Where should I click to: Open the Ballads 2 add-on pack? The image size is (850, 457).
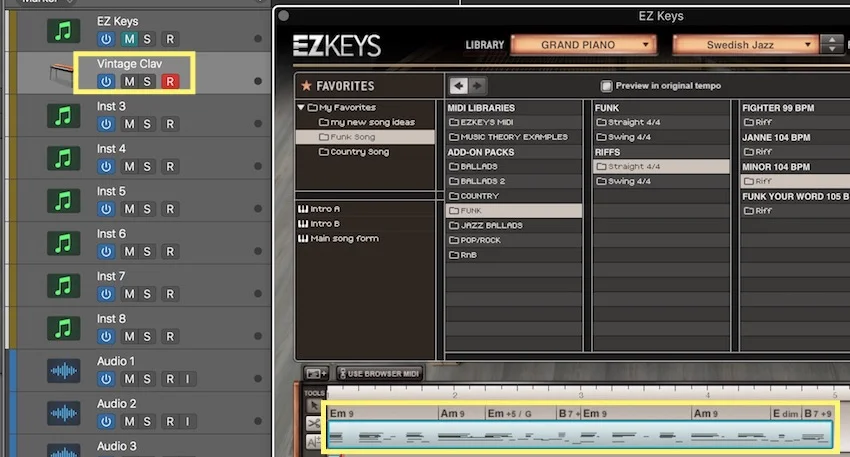477,181
